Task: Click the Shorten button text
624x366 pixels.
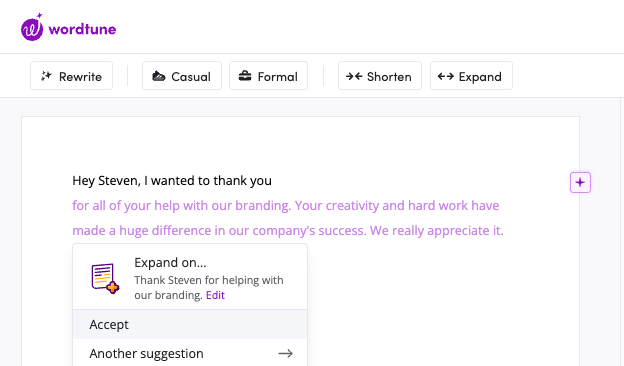Action: click(389, 76)
